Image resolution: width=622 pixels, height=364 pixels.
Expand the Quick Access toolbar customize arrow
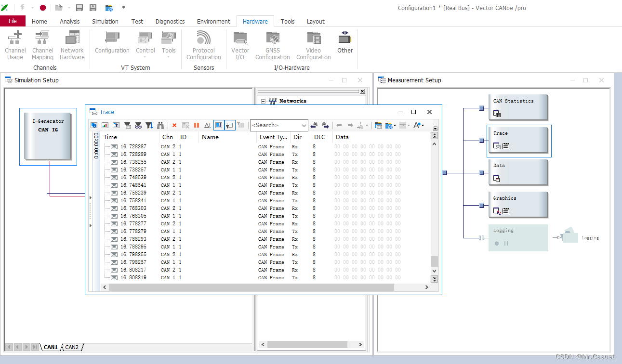124,8
